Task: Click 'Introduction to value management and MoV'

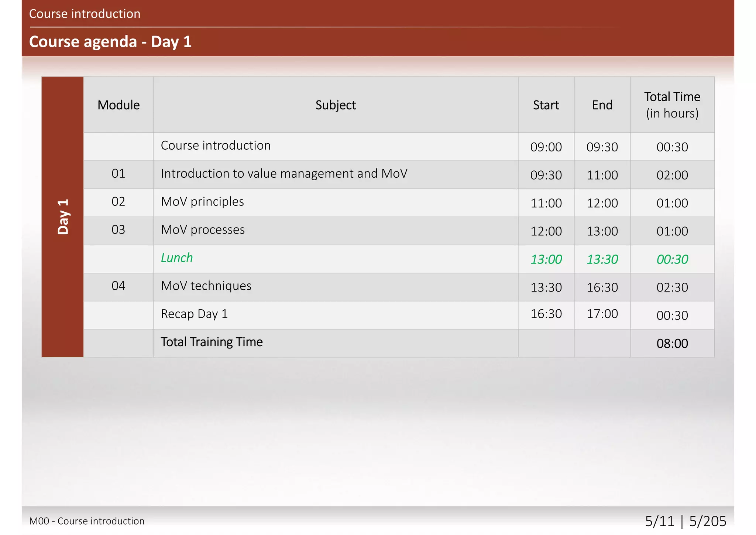Action: click(x=284, y=173)
